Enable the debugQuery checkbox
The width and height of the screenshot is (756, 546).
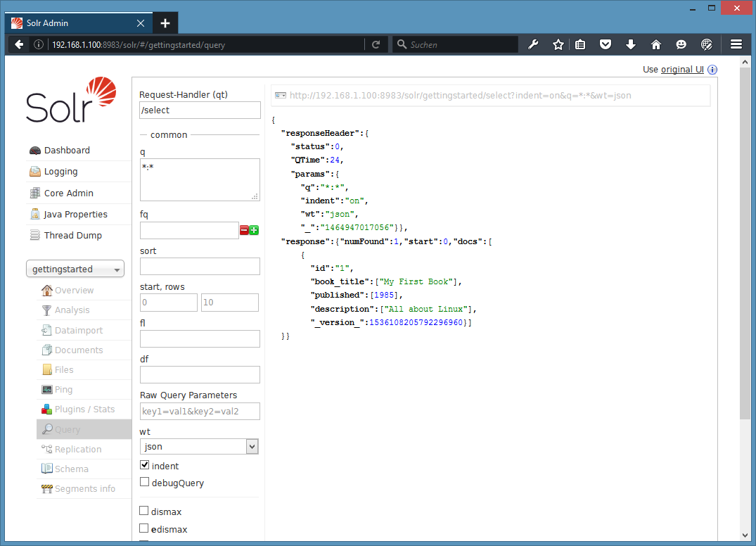pos(144,482)
